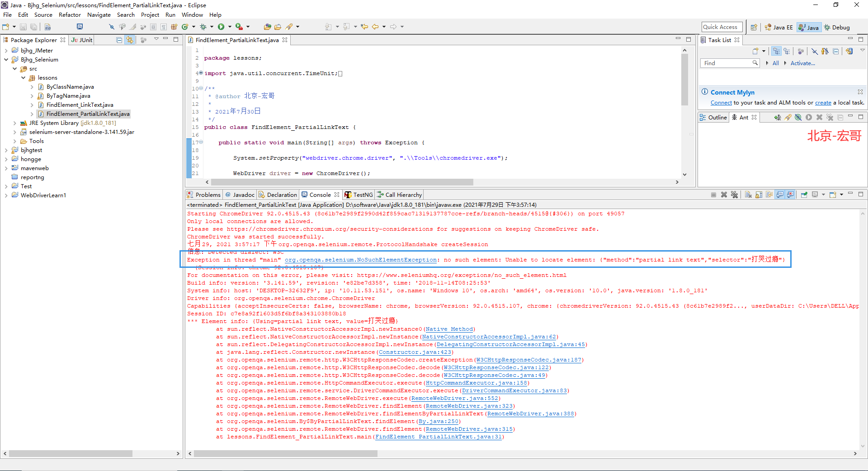Click Run External Tools icon with red toolbox
Screen dimensions: 868x471
(239, 27)
